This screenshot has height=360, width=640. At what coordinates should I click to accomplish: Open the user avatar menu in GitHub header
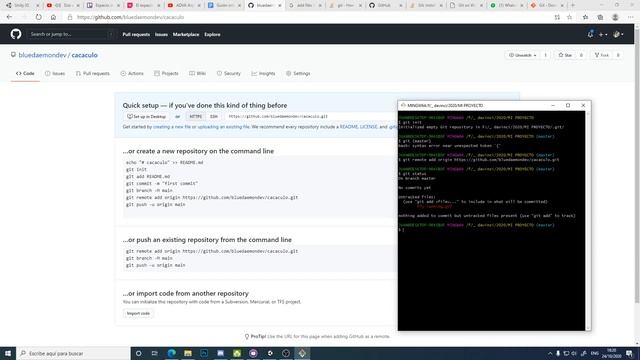coord(618,35)
